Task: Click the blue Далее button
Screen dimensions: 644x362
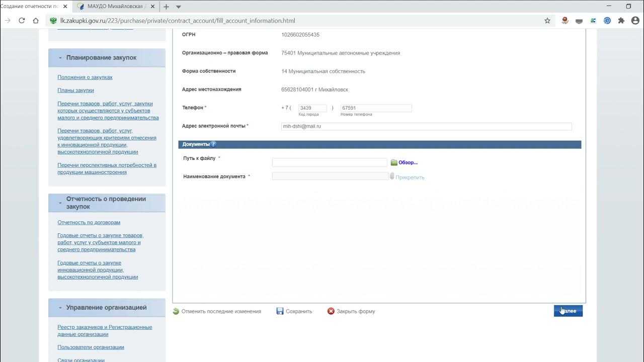Action: pyautogui.click(x=568, y=311)
